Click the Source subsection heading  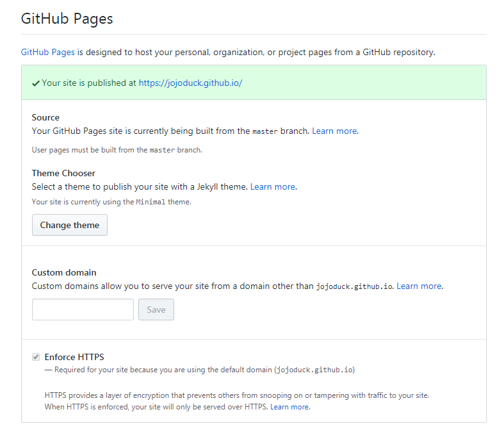coord(45,117)
